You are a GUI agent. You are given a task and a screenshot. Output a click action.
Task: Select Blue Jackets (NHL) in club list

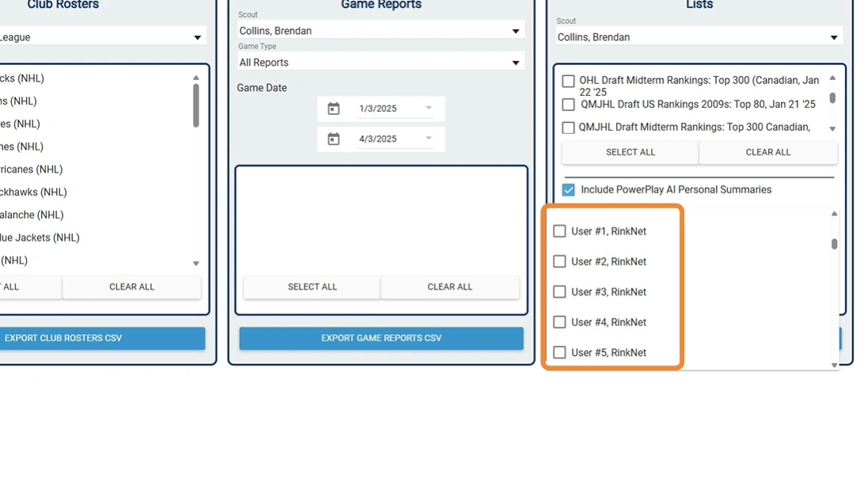click(x=40, y=238)
